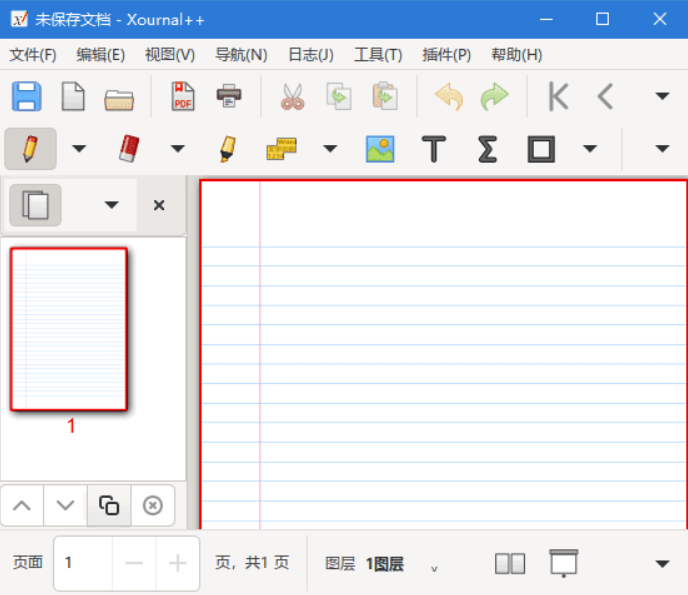Go to the previous page (< icon)
This screenshot has height=595, width=688.
pos(605,96)
